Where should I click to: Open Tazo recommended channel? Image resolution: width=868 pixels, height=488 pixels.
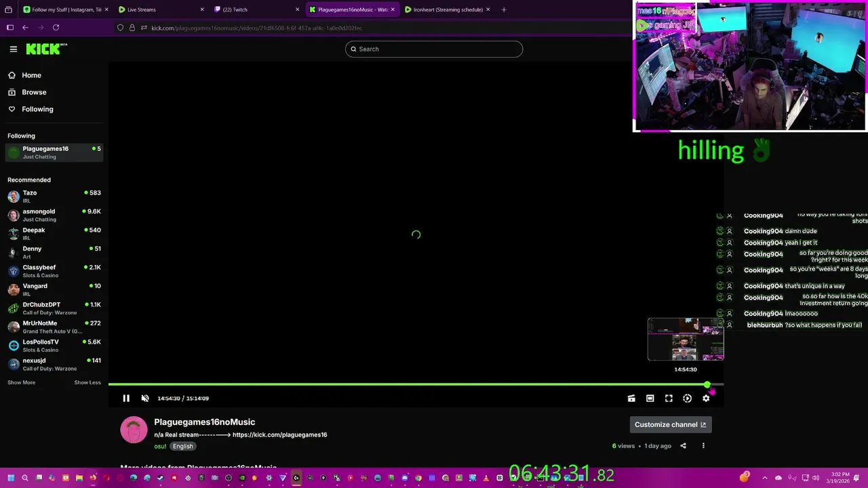[x=54, y=197]
